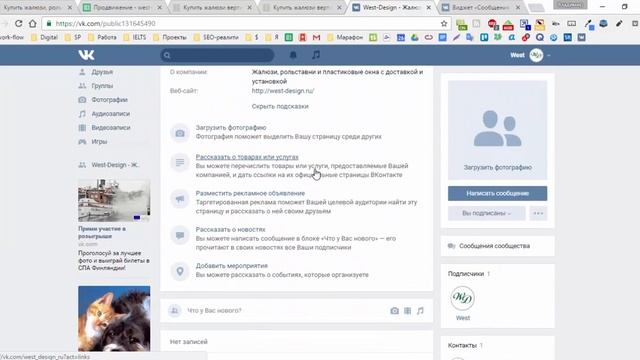
Task: Open Сообщения сообщества
Action: (x=494, y=246)
